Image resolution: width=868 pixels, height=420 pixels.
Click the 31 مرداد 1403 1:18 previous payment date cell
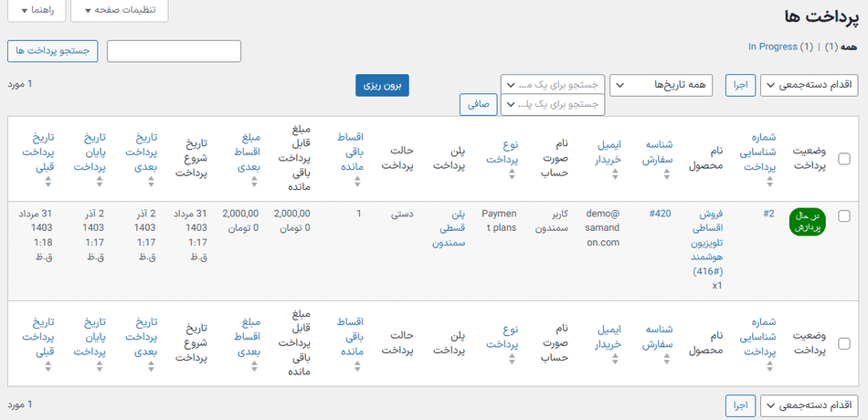pyautogui.click(x=36, y=236)
